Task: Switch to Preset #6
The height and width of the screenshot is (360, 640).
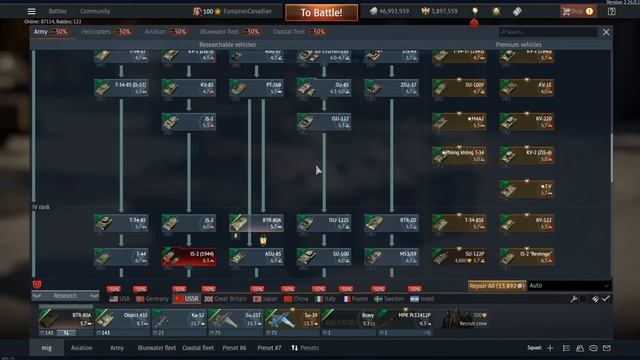Action: click(234, 348)
